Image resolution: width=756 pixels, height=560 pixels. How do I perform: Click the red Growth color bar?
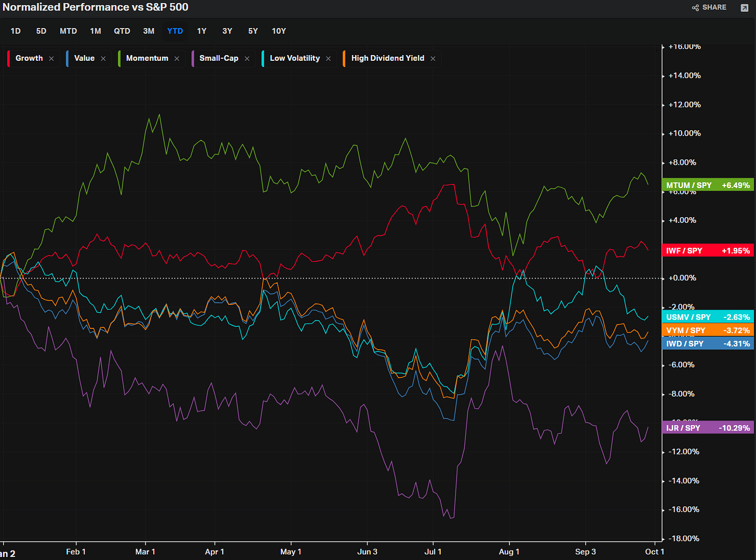[x=8, y=58]
